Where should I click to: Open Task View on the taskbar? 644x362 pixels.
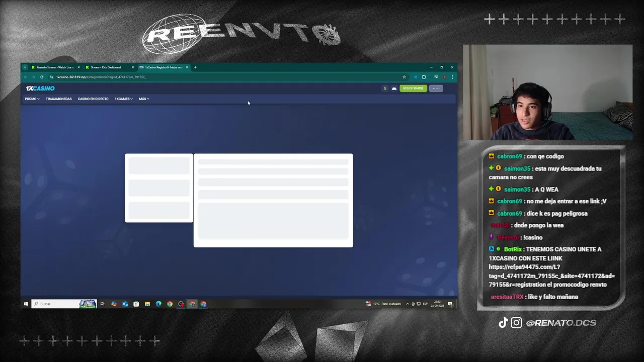click(102, 304)
